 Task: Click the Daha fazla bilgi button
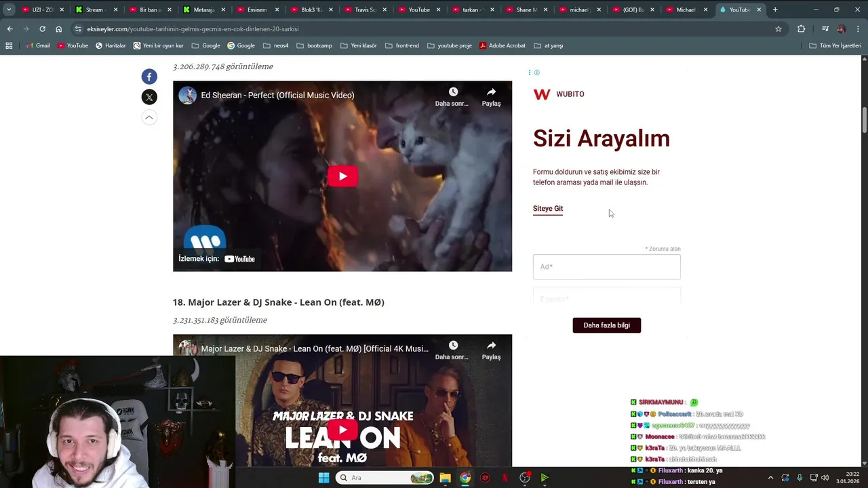point(606,325)
